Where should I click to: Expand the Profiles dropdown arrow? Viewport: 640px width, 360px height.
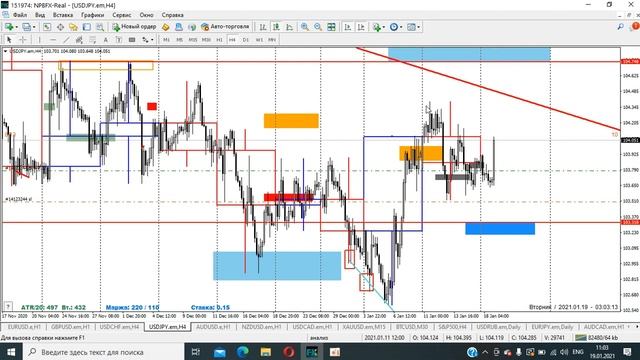34,27
